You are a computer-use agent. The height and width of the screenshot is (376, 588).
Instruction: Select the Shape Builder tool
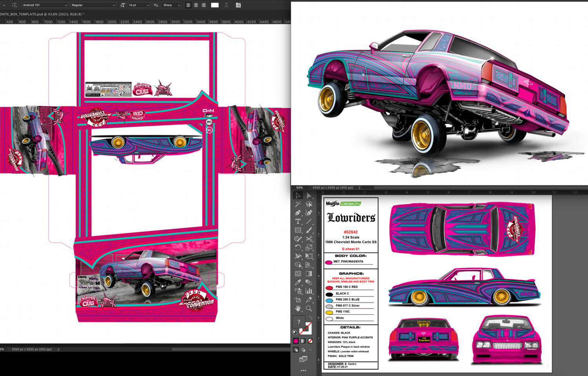[298, 265]
